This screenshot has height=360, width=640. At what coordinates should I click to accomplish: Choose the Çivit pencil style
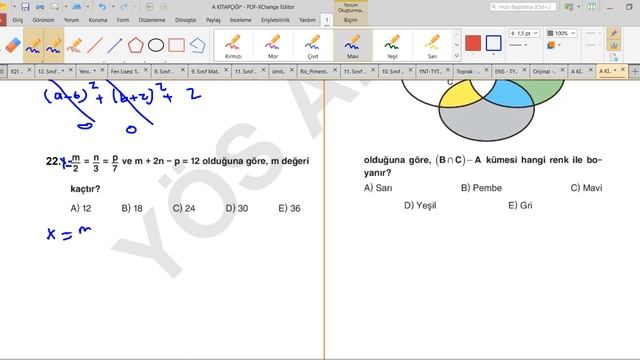pos(313,46)
